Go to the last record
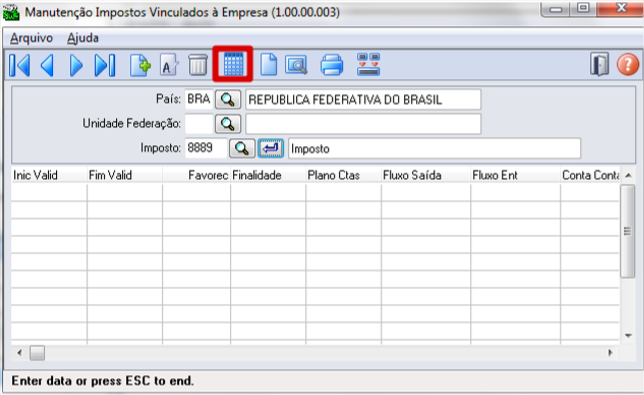This screenshot has height=395, width=644. (x=105, y=65)
